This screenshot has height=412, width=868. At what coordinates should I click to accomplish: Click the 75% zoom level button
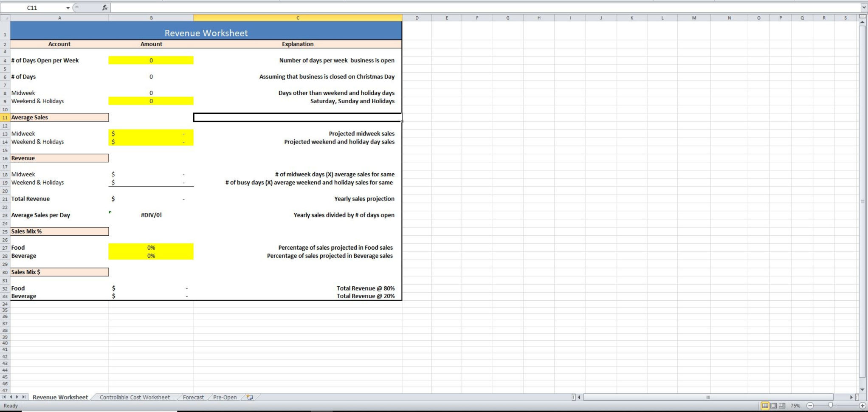tap(795, 406)
